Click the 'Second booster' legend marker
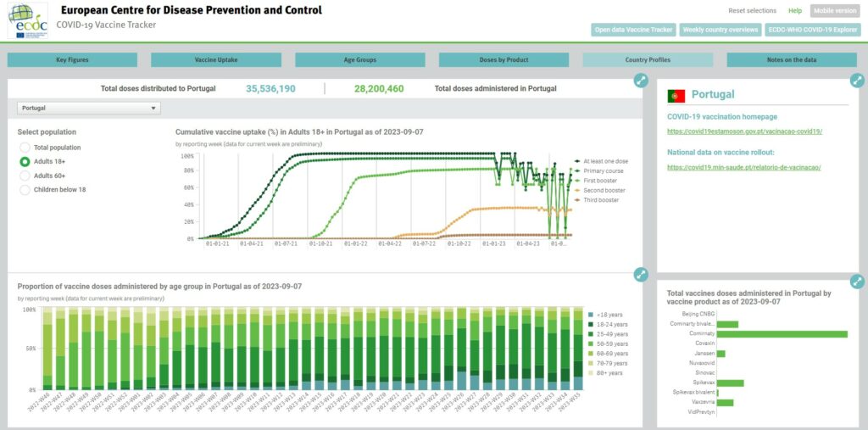Screen dimensions: 868x430 tap(576, 190)
